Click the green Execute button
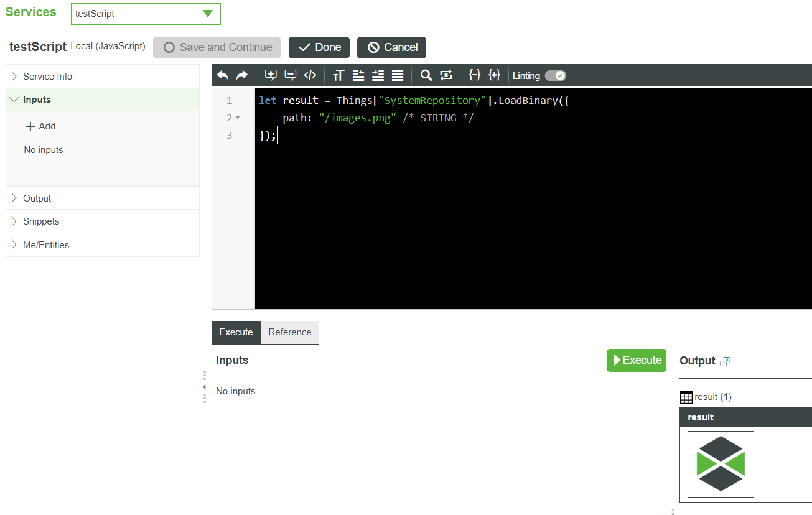This screenshot has width=812, height=515. pyautogui.click(x=636, y=360)
